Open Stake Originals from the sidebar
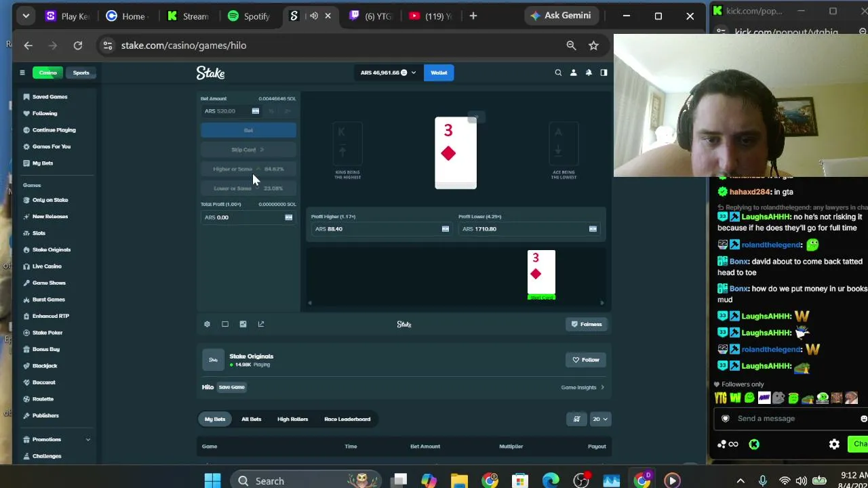The image size is (868, 488). 51,249
